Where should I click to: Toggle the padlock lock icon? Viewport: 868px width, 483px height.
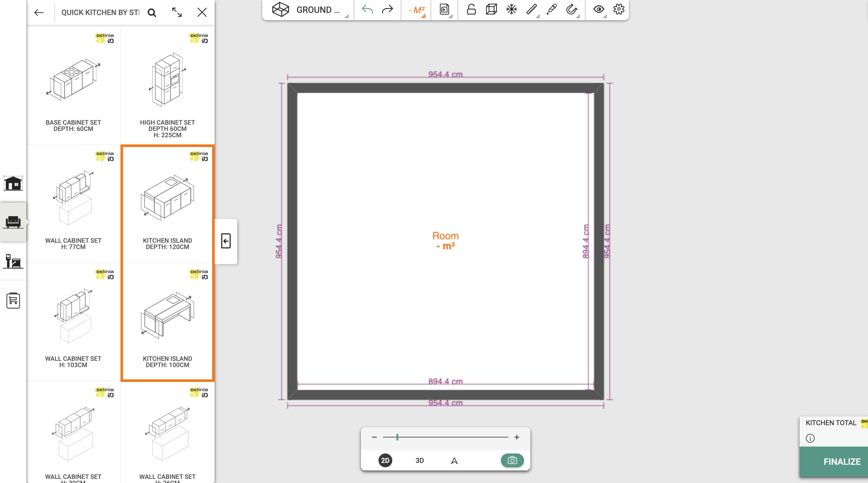(x=471, y=9)
